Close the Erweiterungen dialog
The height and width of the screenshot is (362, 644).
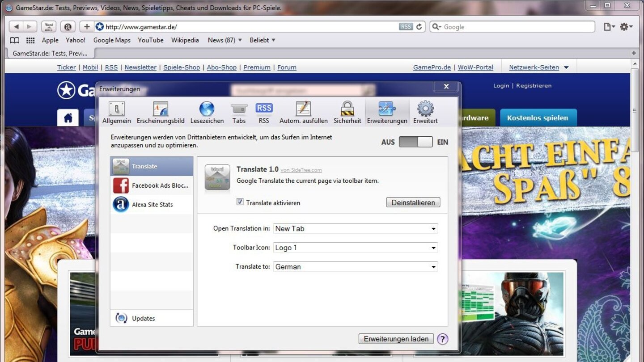point(446,87)
